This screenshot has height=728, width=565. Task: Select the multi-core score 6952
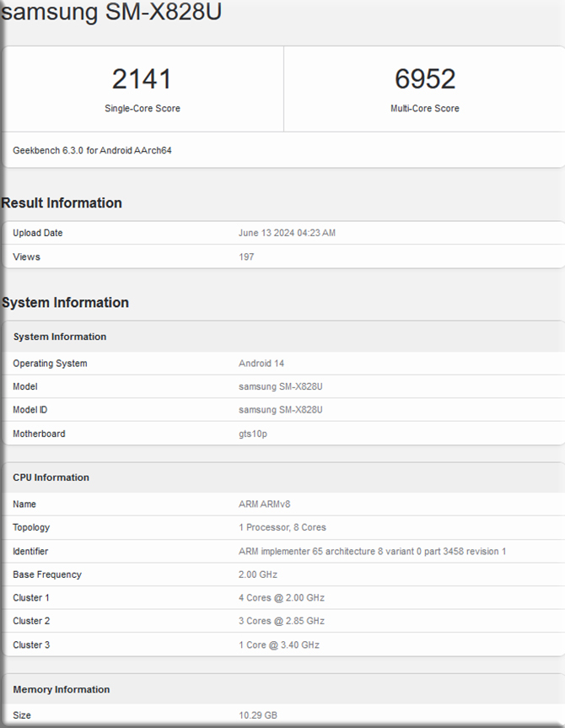pyautogui.click(x=425, y=79)
